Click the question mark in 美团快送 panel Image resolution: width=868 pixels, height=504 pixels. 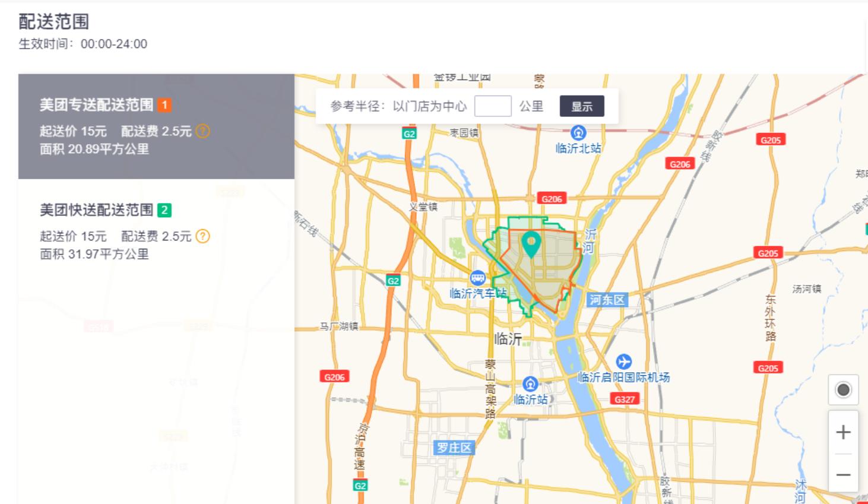pyautogui.click(x=202, y=237)
